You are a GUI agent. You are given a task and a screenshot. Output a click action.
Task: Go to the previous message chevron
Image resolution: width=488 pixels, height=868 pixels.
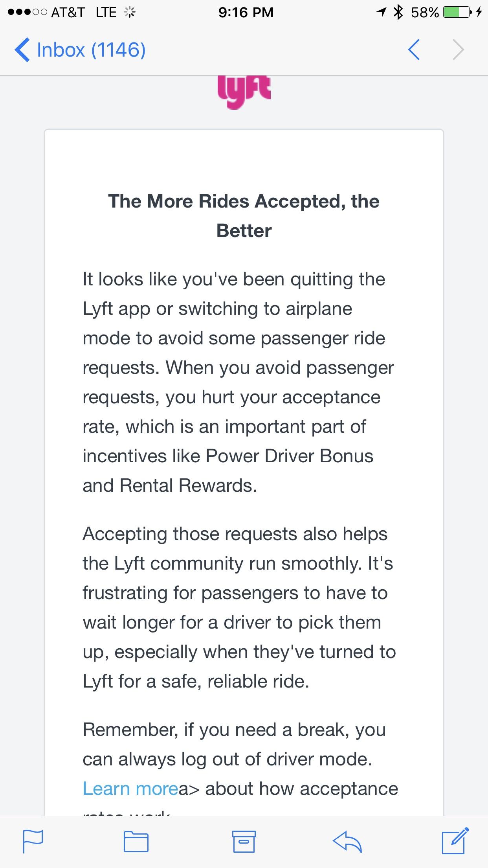(x=414, y=50)
